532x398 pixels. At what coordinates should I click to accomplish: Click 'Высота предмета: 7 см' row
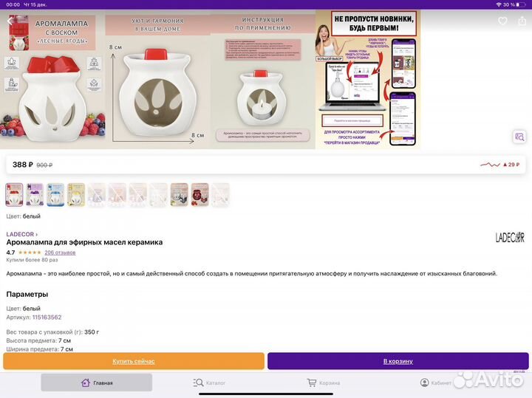click(38, 340)
